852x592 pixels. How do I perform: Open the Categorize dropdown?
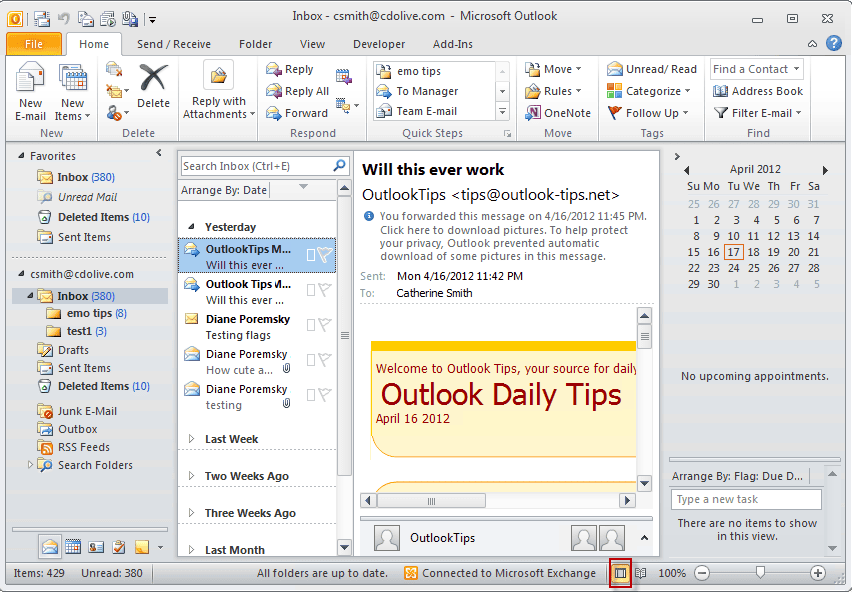[649, 91]
